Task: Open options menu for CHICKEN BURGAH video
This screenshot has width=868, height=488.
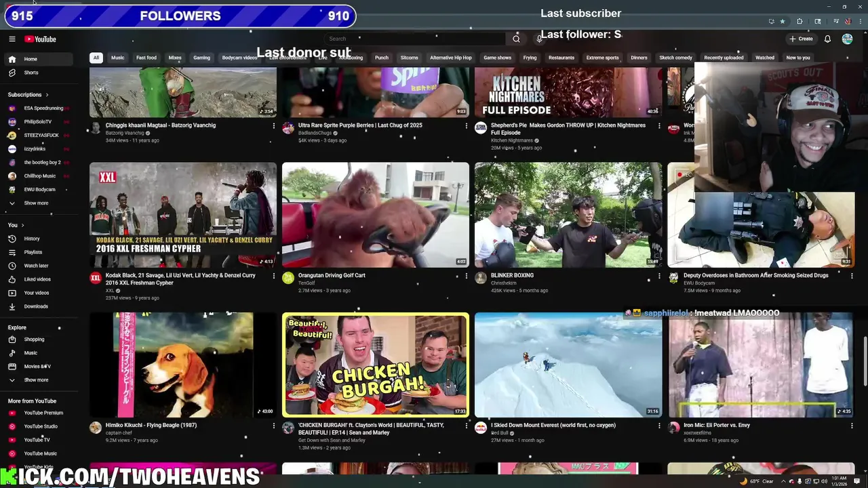Action: [x=466, y=426]
